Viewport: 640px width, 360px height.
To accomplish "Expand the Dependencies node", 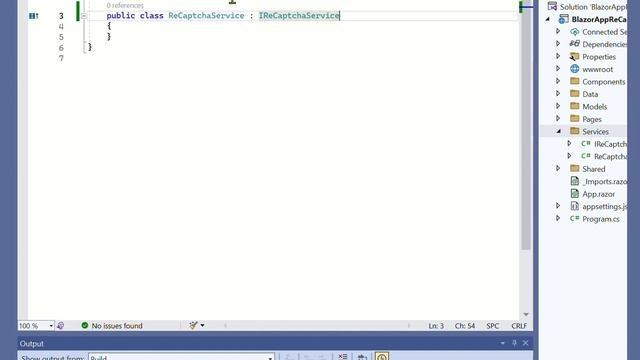I will [x=558, y=44].
